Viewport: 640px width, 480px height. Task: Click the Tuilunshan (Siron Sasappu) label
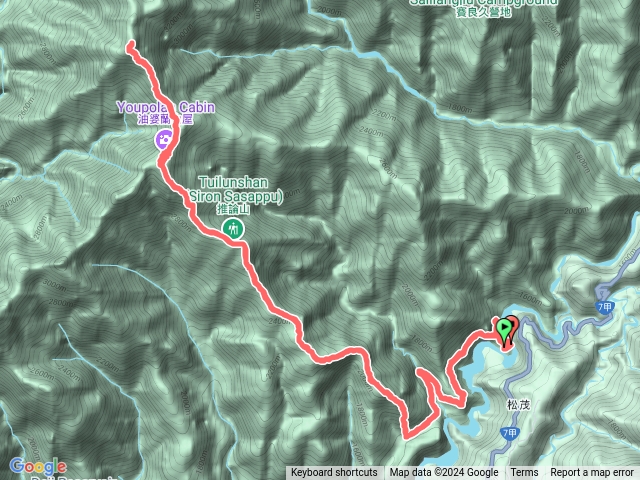[x=235, y=189]
